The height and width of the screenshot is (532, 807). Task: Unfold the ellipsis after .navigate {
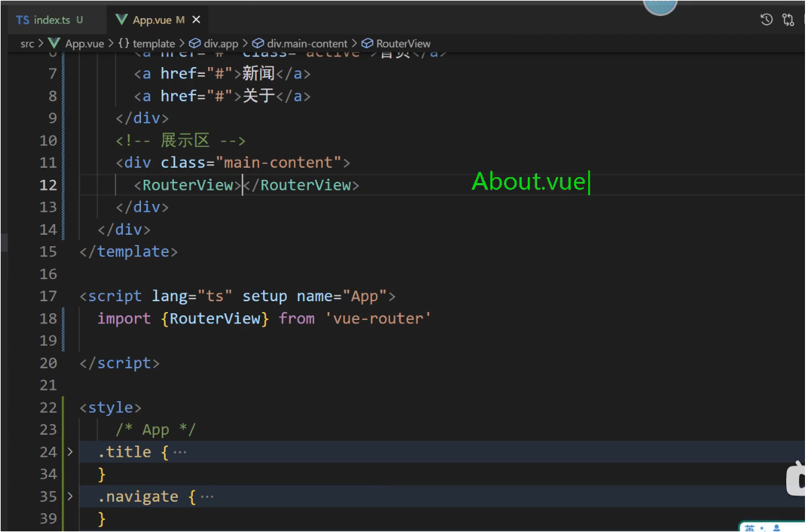(x=207, y=497)
